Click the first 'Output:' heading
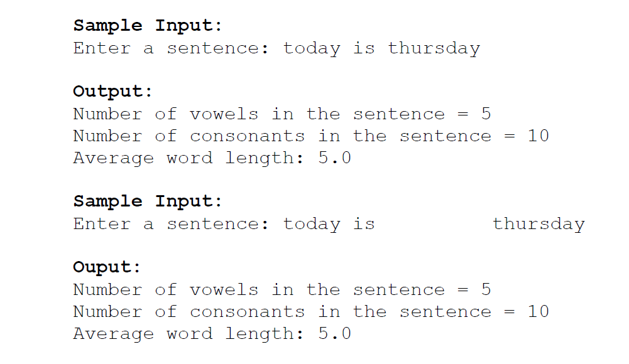 tap(112, 91)
